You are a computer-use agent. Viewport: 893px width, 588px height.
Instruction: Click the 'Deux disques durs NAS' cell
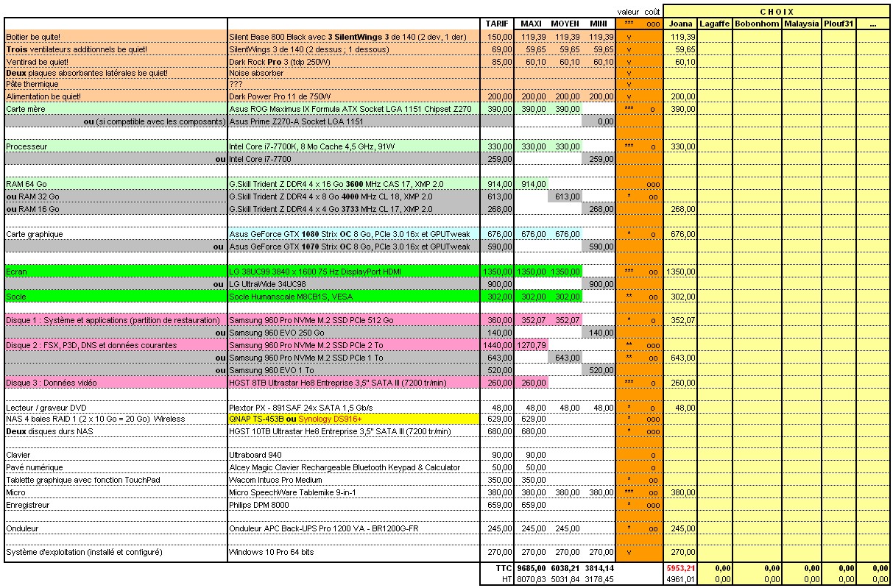(116, 431)
